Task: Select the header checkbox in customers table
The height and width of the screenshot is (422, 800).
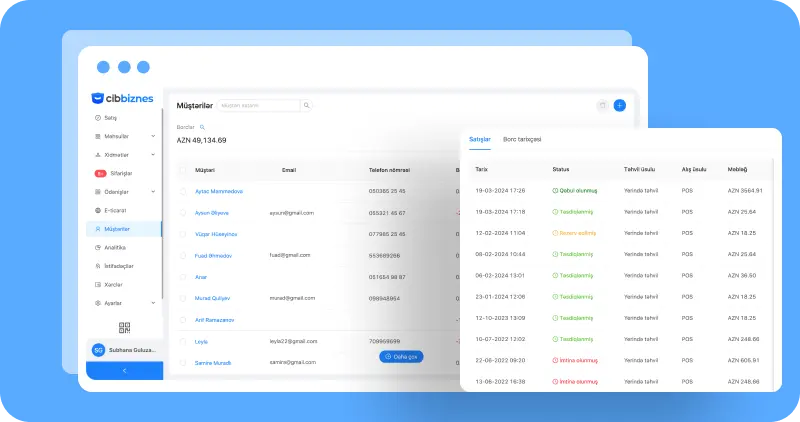Action: [182, 170]
